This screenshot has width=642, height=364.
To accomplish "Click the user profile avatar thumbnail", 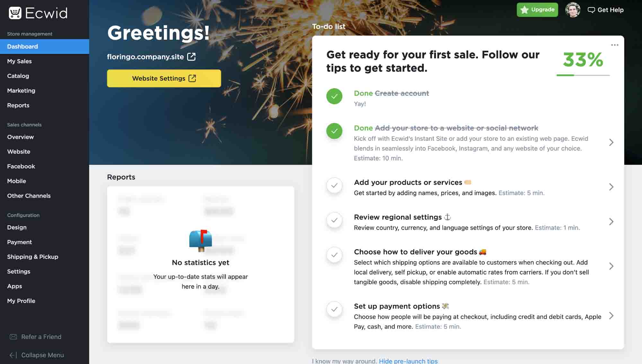I will click(572, 10).
